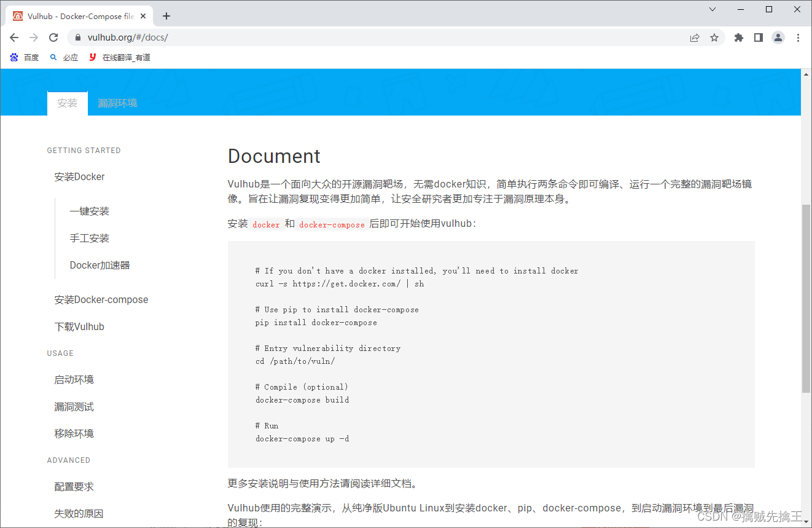Click the lock icon in the address bar

coord(78,37)
